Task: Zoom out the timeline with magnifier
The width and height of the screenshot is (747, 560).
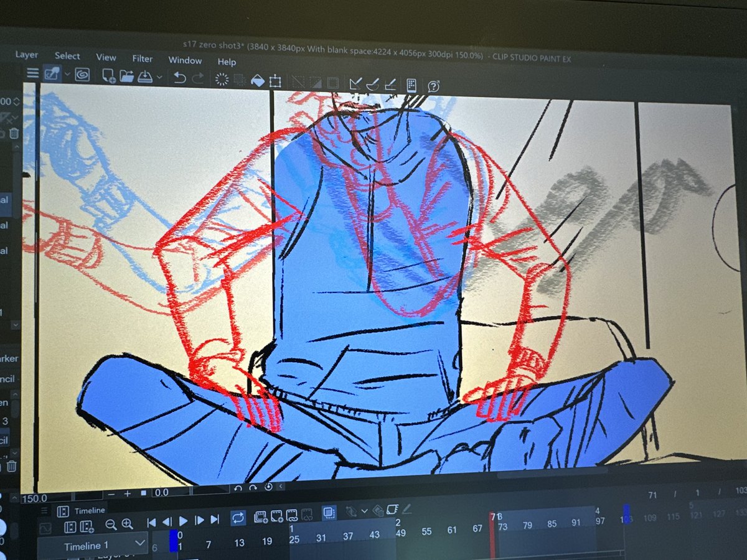Action: click(x=110, y=525)
